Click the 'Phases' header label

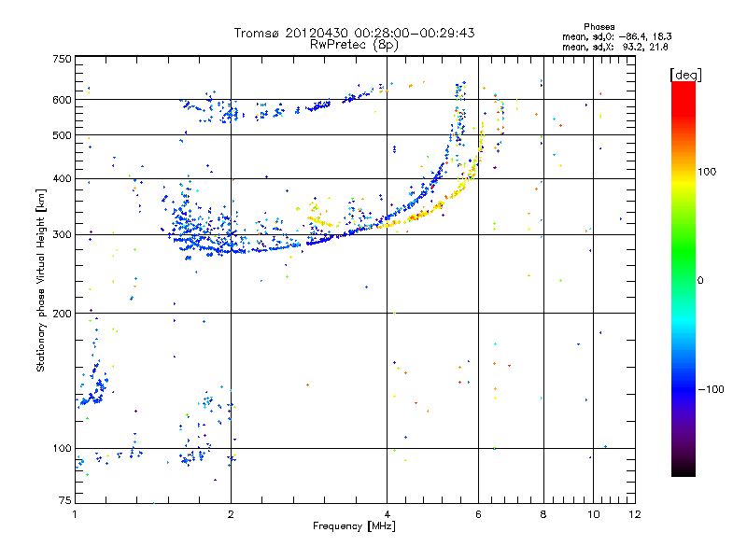[x=599, y=27]
